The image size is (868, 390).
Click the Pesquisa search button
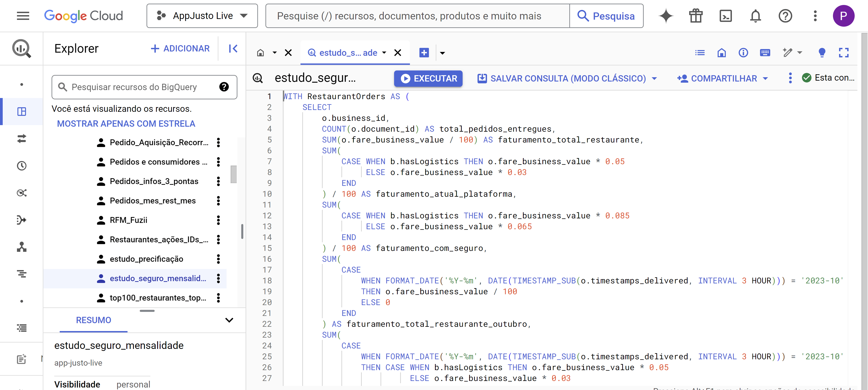[606, 16]
